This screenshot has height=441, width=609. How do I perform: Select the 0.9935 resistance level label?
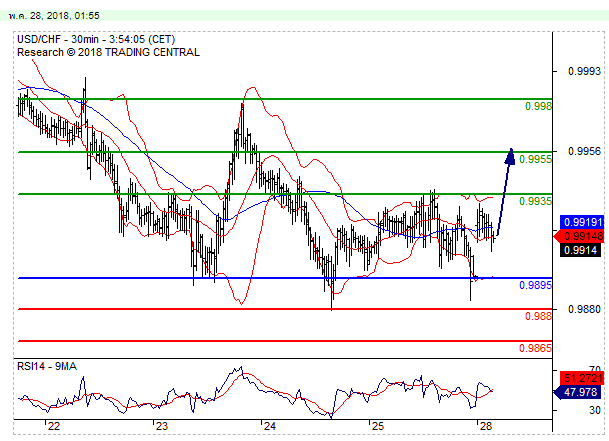[535, 201]
